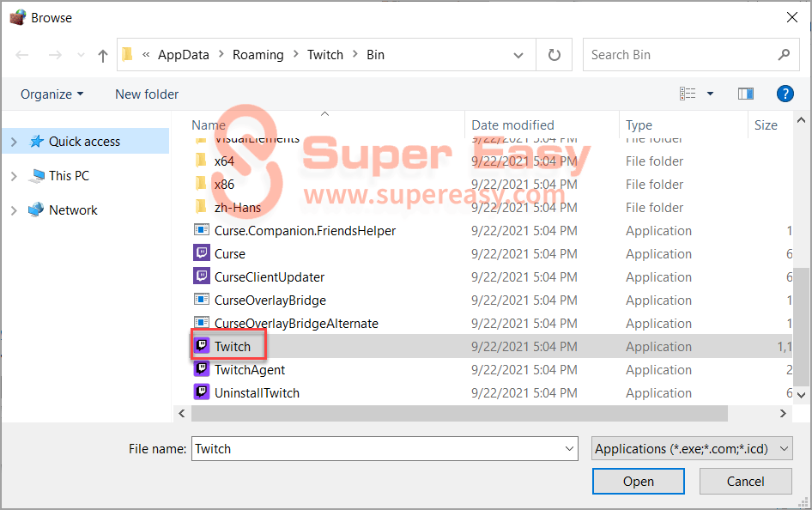
Task: Select the x86 folder icon
Action: (201, 183)
